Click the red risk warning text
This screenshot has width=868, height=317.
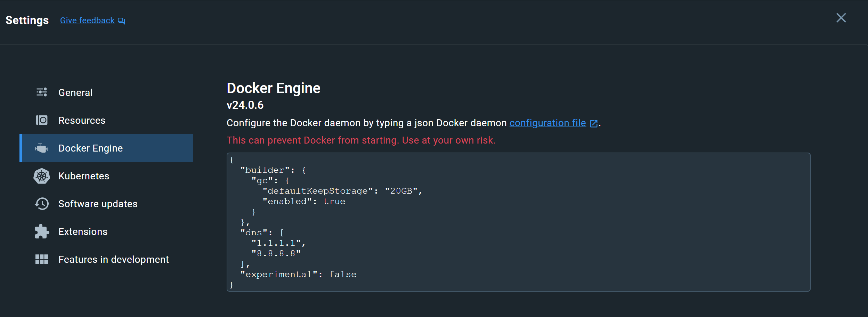361,140
